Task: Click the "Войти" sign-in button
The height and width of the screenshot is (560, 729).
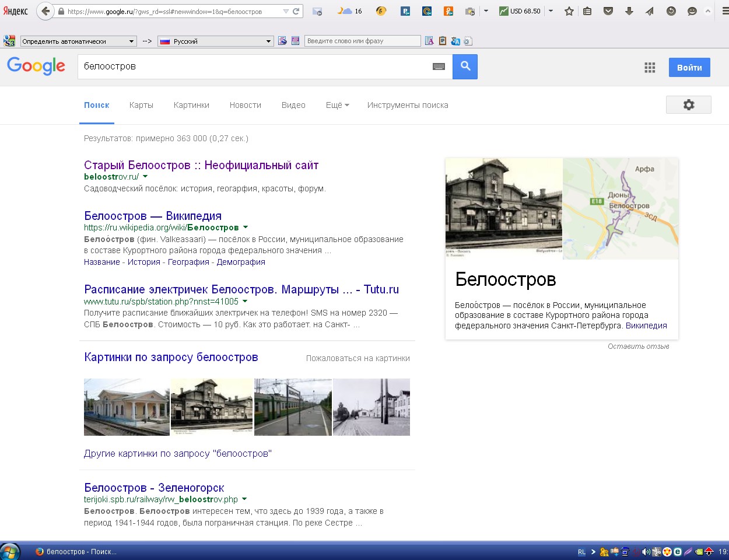Action: click(689, 68)
